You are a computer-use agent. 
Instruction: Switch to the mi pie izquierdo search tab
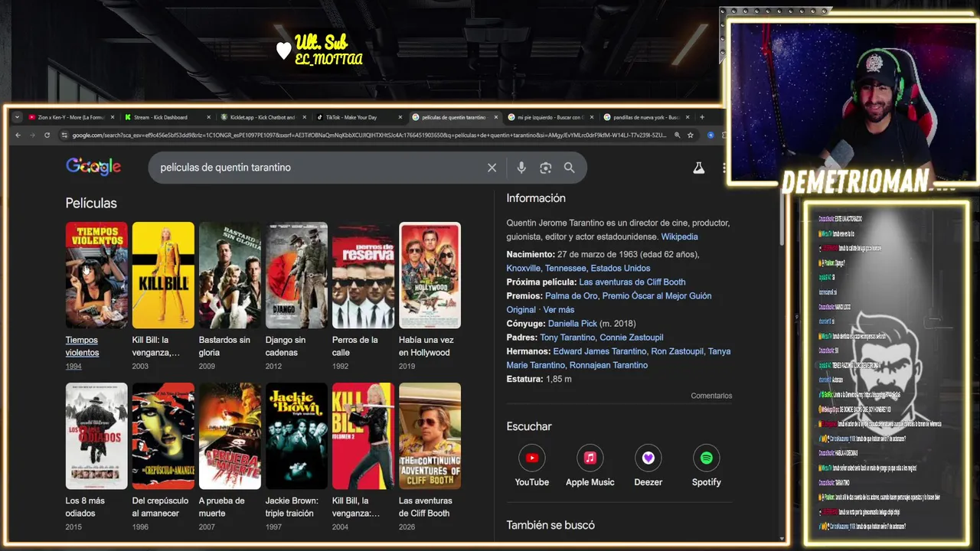coord(550,117)
